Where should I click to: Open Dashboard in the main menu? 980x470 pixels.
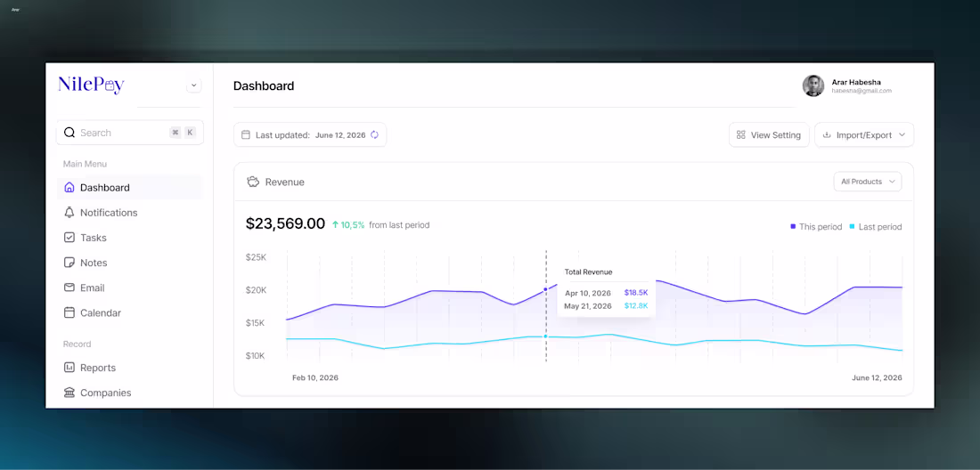coord(130,187)
